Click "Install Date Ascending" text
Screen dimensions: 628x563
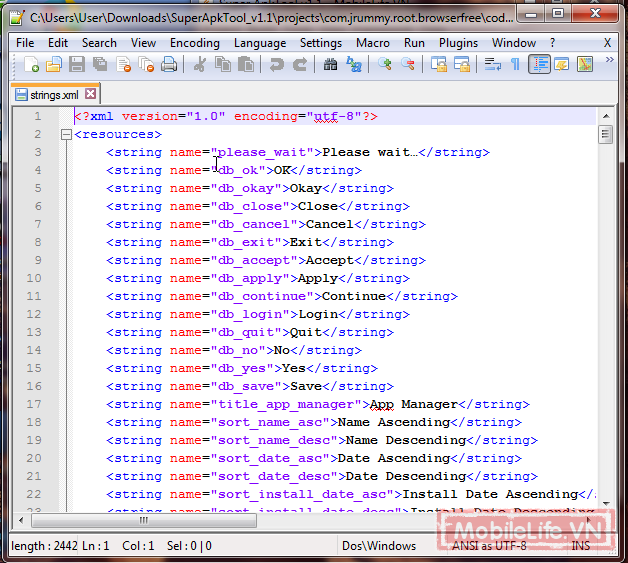490,494
